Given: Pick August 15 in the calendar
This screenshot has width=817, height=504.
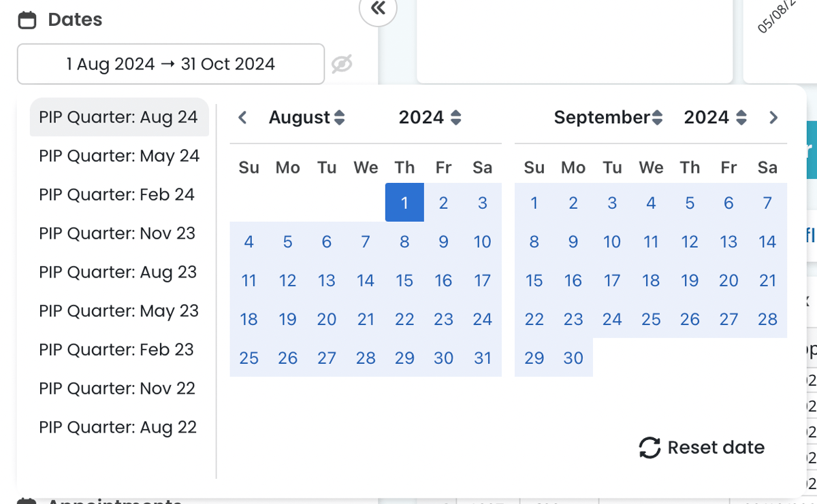Looking at the screenshot, I should [404, 280].
